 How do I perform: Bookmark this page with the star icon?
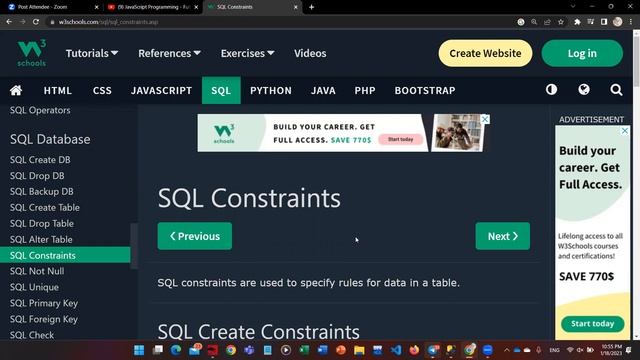click(x=561, y=22)
